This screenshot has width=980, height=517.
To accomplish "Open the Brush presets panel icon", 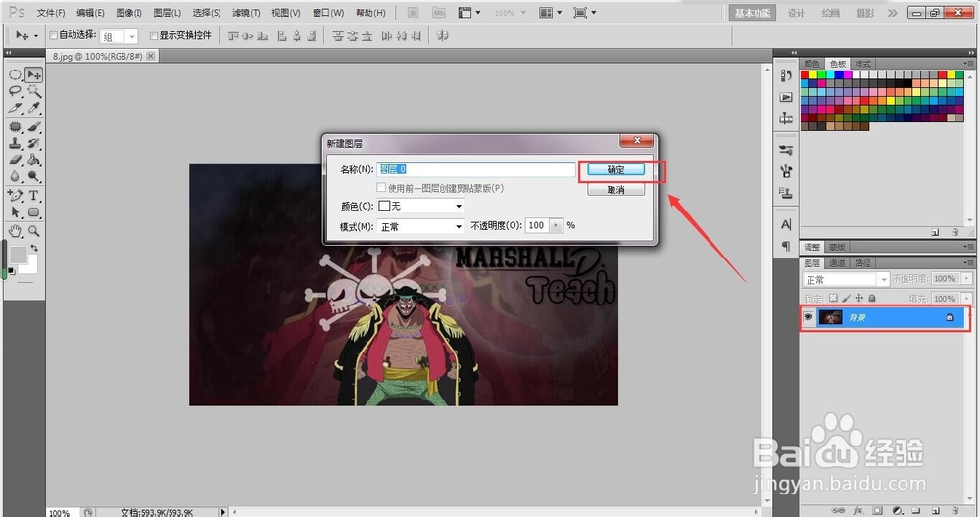I will coord(786,150).
